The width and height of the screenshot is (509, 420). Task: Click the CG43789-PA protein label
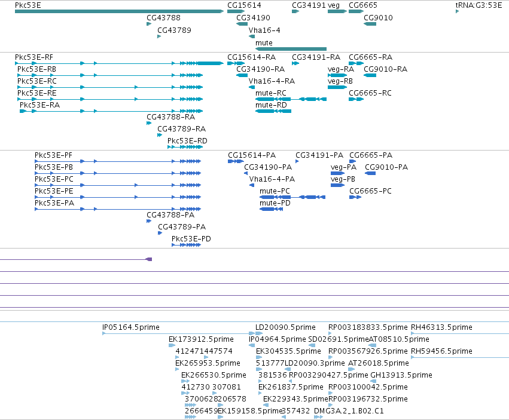click(182, 227)
